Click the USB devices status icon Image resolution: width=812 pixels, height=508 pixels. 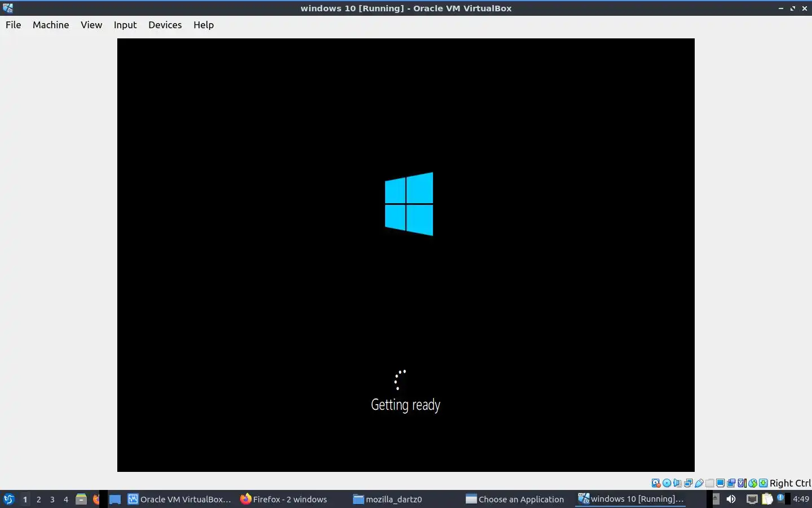699,483
